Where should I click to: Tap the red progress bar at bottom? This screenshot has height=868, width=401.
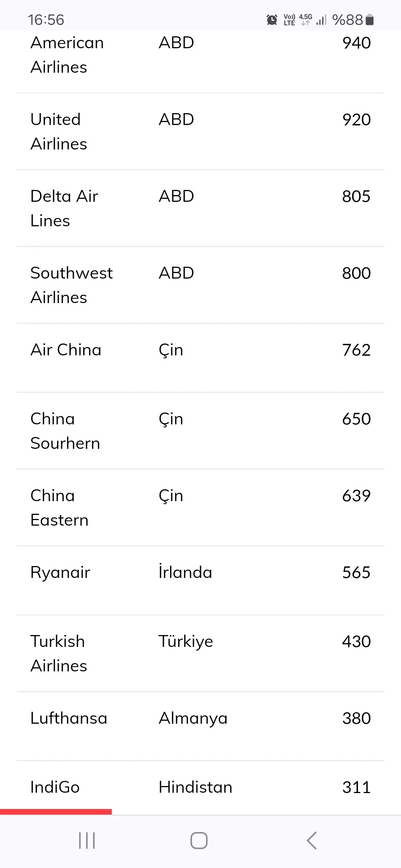click(56, 812)
